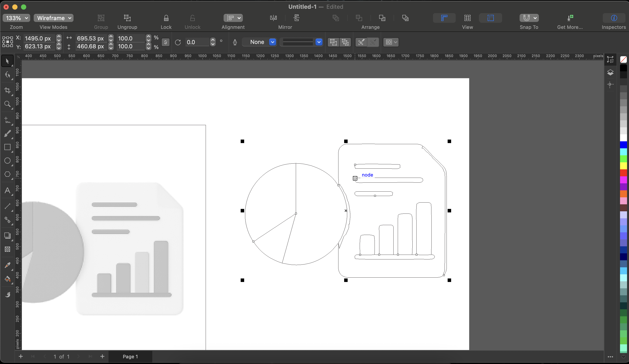Toggle the rulers view button
629x364 pixels.
444,18
